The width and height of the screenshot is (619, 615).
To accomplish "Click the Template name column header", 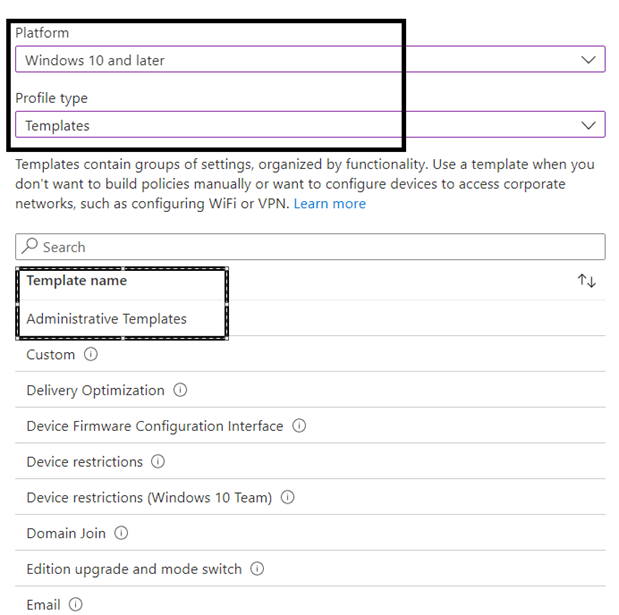I will click(76, 281).
